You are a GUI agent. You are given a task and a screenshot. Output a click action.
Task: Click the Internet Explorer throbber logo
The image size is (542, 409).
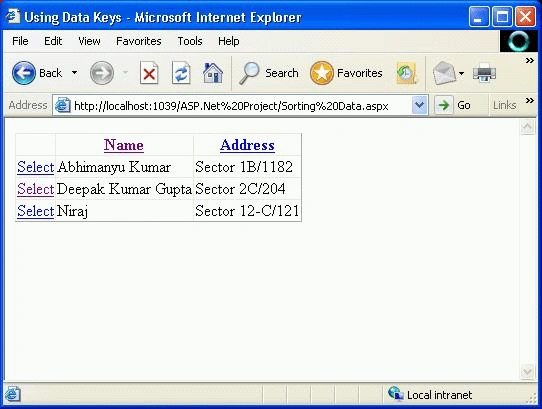point(518,41)
